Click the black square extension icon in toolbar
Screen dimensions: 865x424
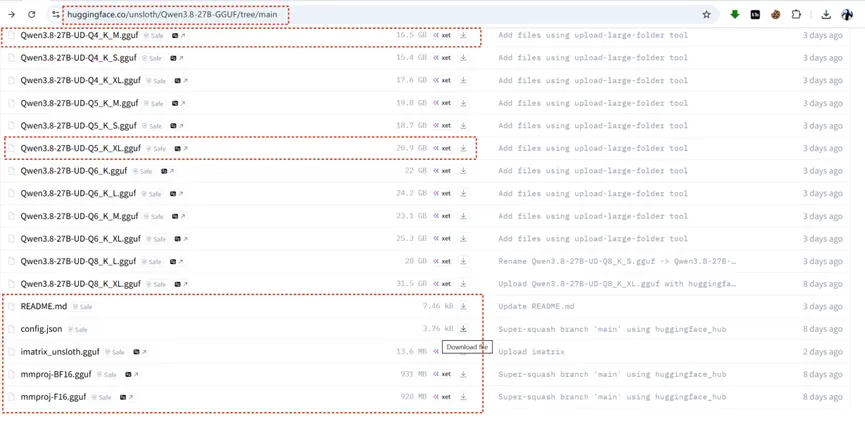(755, 15)
